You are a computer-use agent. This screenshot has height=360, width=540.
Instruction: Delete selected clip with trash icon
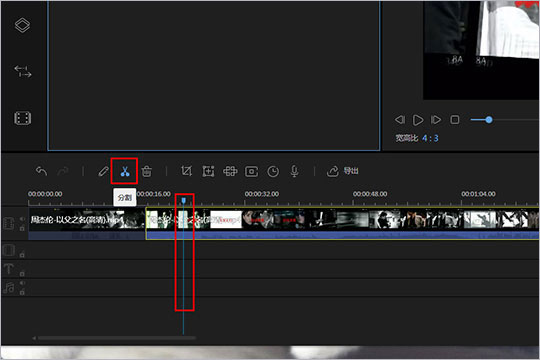click(x=147, y=171)
